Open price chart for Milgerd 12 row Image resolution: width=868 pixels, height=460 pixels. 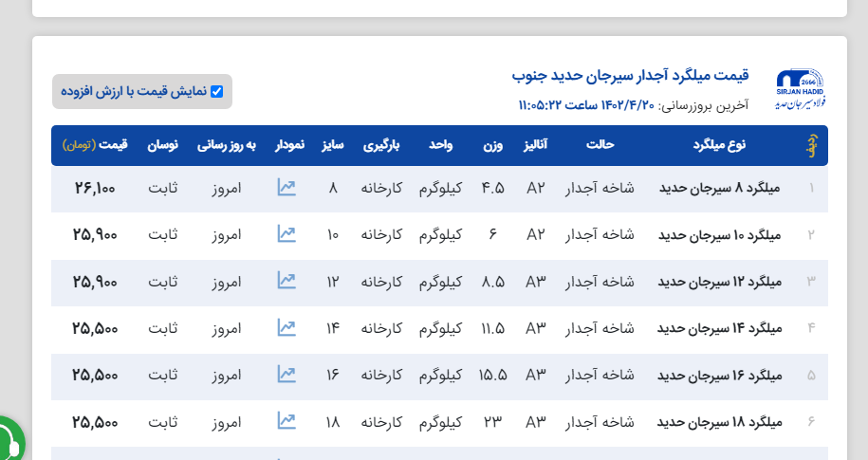pyautogui.click(x=286, y=281)
